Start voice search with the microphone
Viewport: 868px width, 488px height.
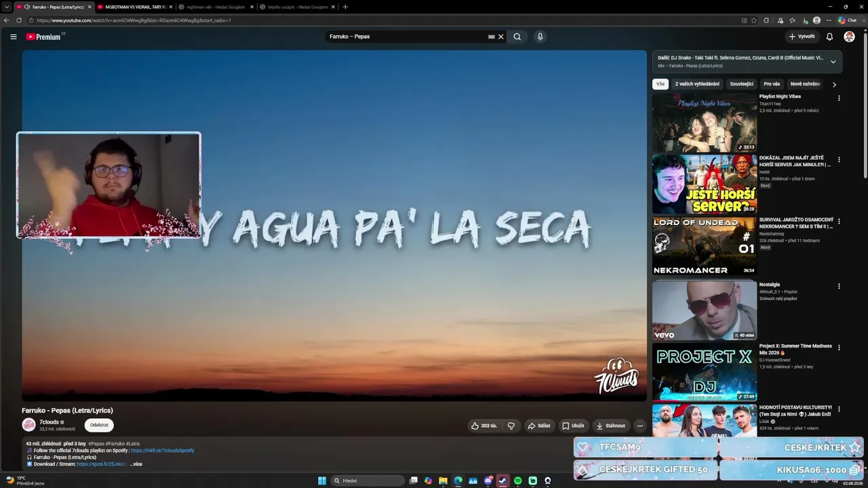pos(540,37)
